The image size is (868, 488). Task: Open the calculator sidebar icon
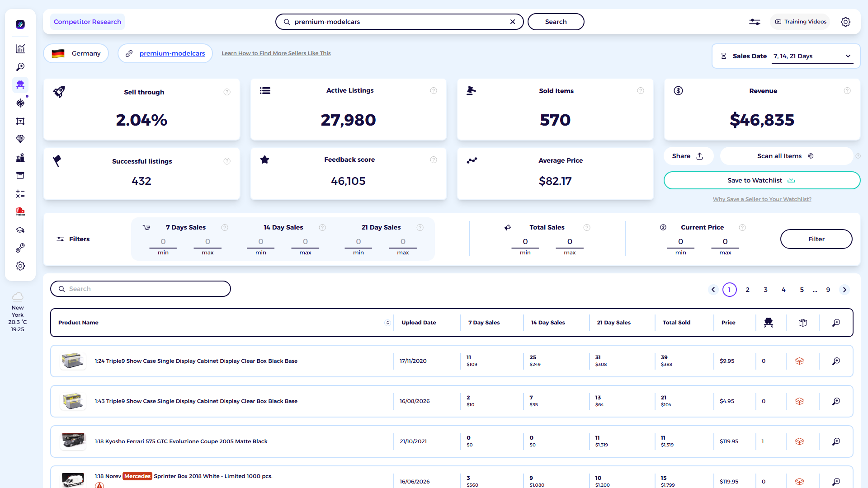20,194
